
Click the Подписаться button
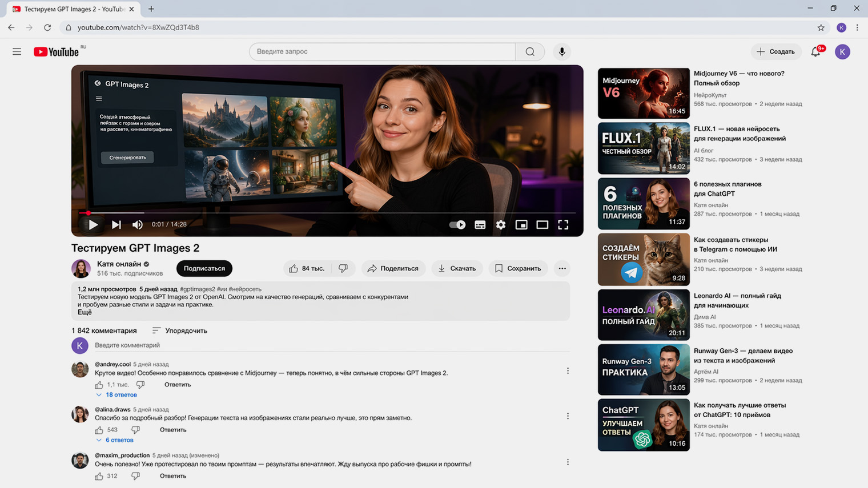204,268
